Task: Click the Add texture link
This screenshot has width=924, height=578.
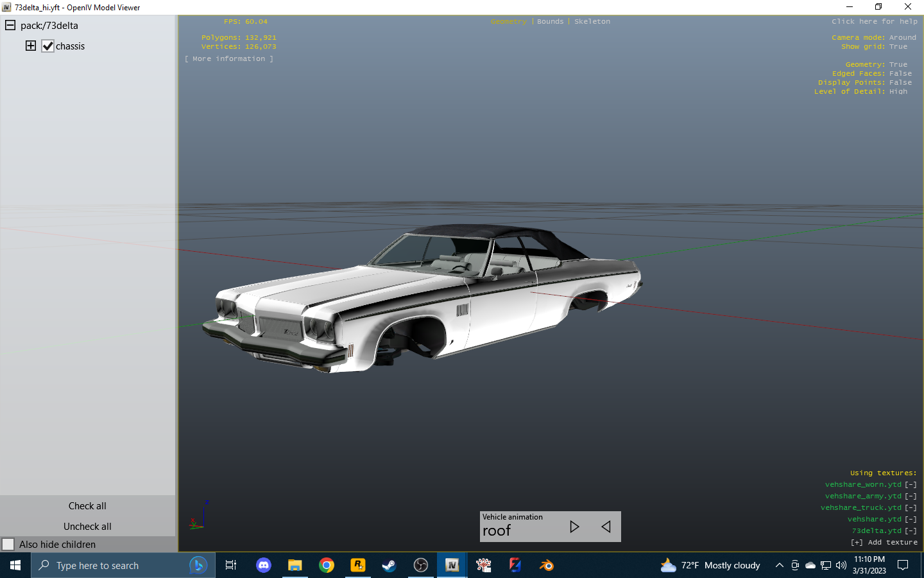Action: 884,543
